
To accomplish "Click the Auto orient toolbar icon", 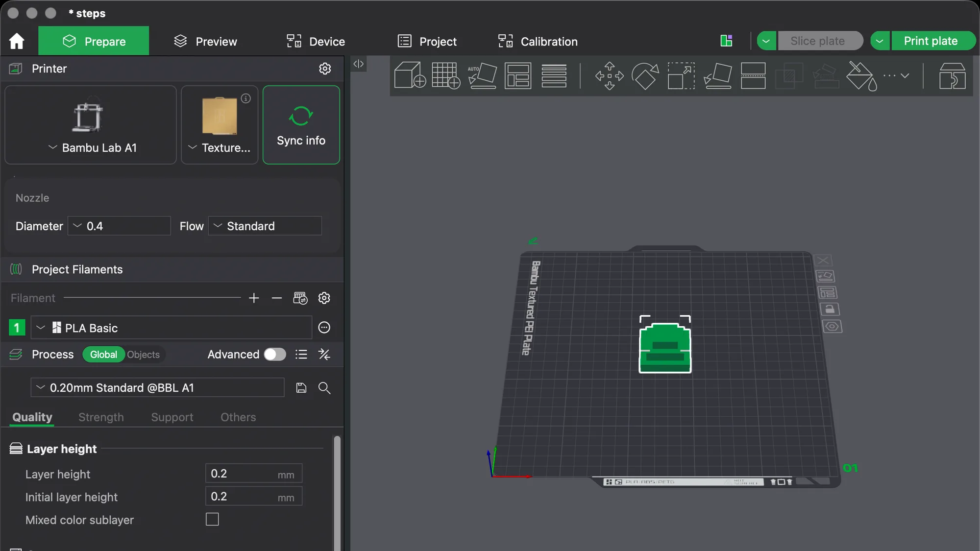I will (x=482, y=75).
